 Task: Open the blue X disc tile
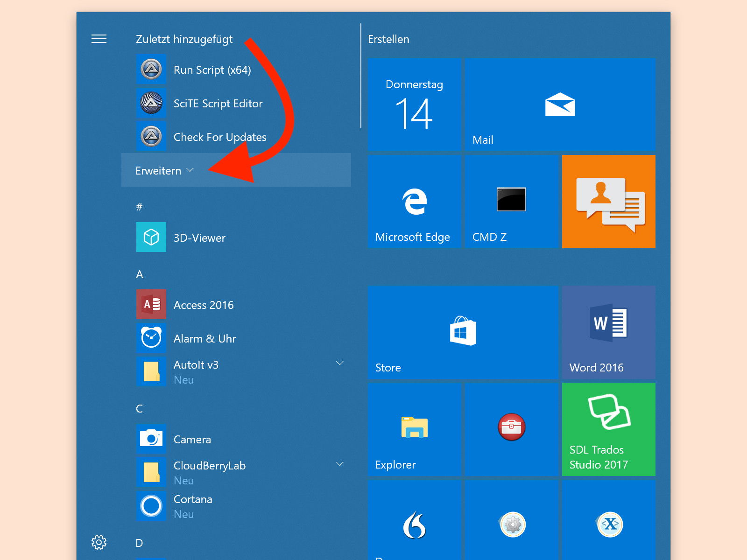pyautogui.click(x=609, y=520)
